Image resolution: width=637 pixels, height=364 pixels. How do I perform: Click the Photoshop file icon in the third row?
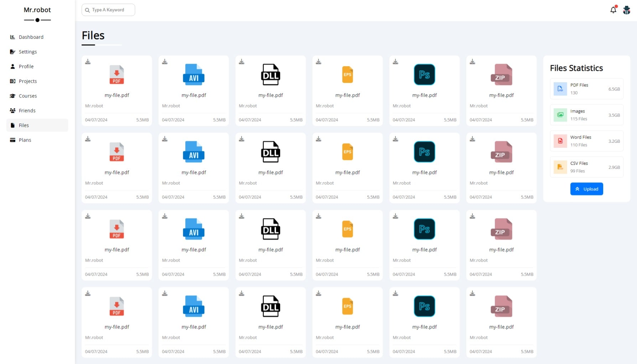[x=424, y=229]
